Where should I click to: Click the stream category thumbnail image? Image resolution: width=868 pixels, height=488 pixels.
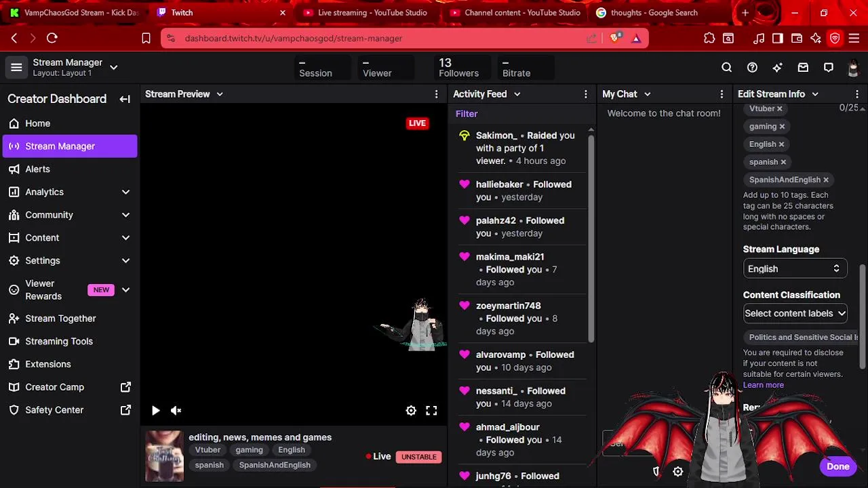click(164, 456)
